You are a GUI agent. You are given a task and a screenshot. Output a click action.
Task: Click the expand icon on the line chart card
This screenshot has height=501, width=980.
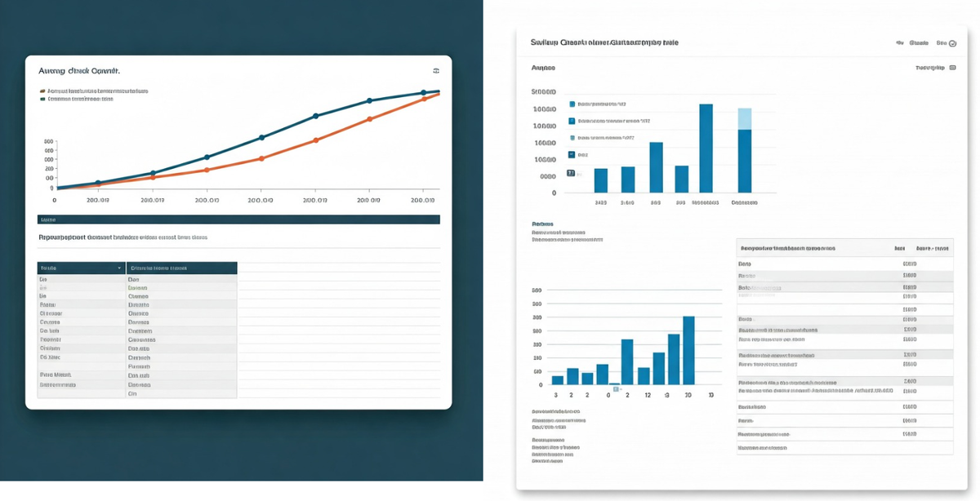pos(434,72)
